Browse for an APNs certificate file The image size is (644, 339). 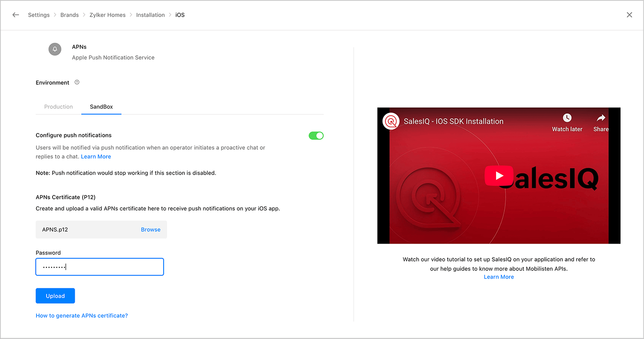(151, 229)
